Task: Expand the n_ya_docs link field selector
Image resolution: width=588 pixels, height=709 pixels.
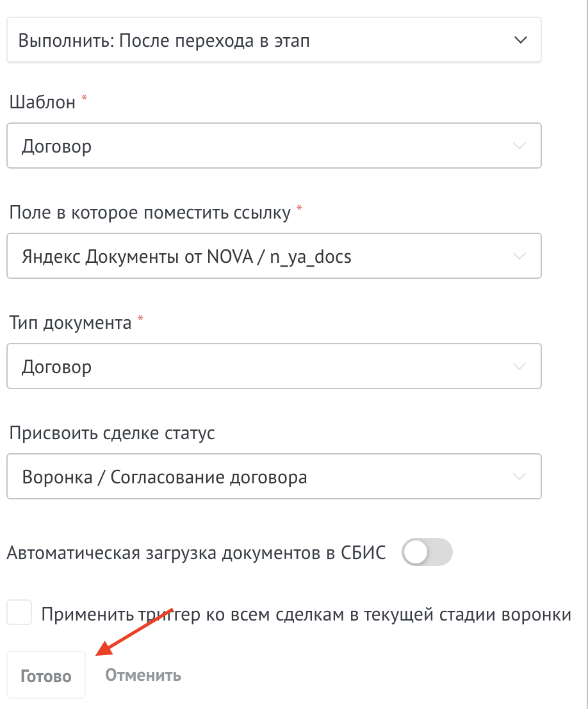Action: tap(274, 256)
